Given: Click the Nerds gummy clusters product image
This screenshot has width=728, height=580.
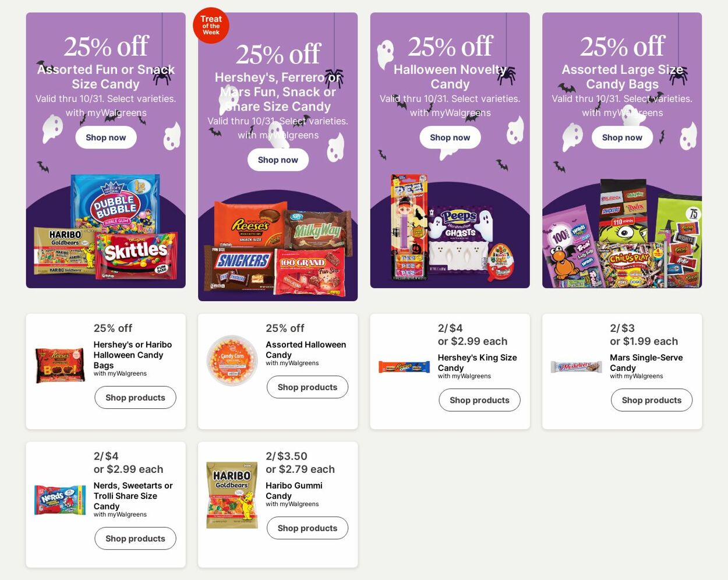Looking at the screenshot, I should coord(60,500).
